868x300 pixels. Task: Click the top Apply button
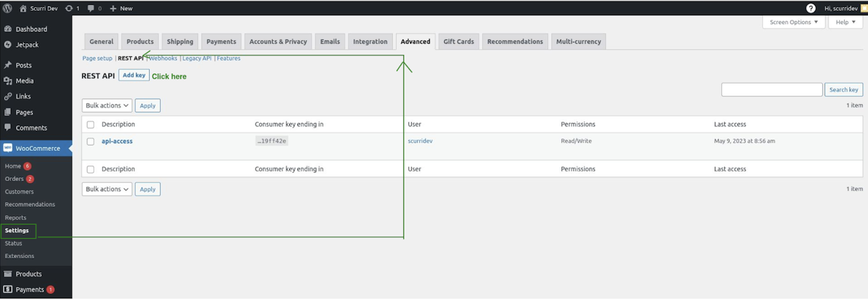pos(148,106)
